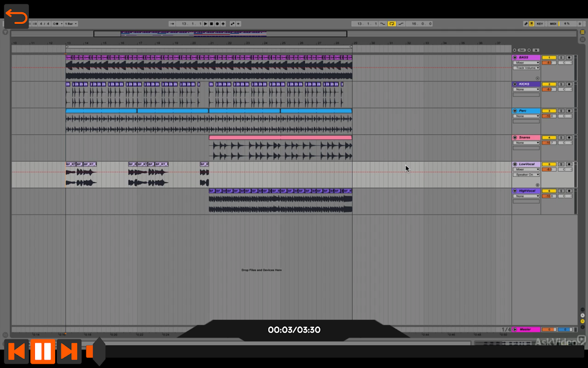
Task: Toggle the punch-out switch
Action: tap(401, 23)
